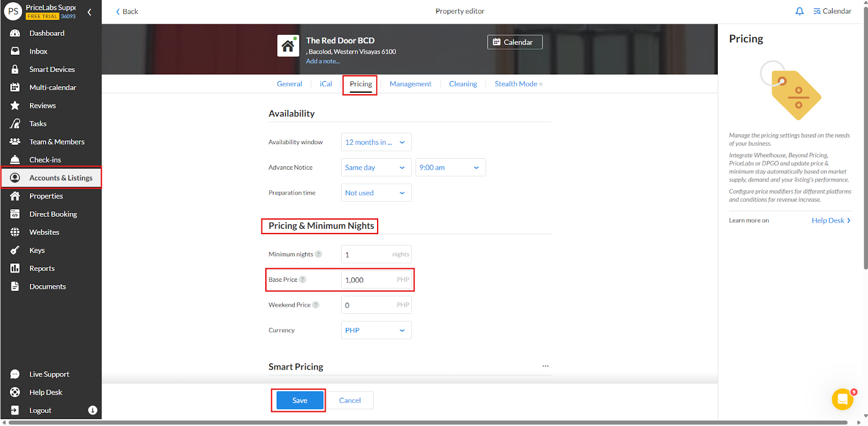868x426 pixels.
Task: Open the Currency PHP dropdown
Action: coord(376,330)
